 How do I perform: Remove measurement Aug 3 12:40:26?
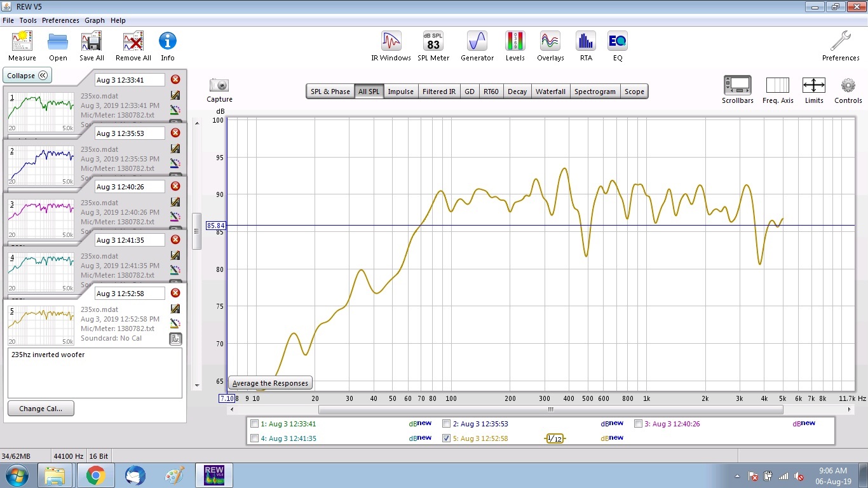pyautogui.click(x=175, y=186)
